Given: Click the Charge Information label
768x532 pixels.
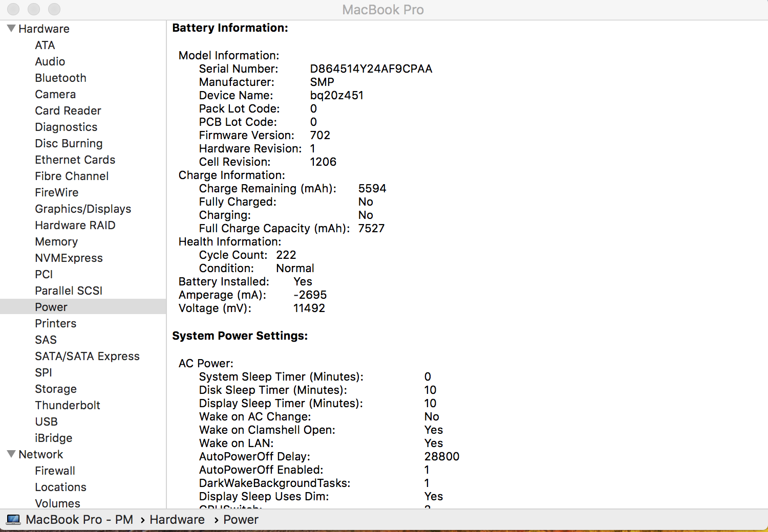Looking at the screenshot, I should coord(232,175).
